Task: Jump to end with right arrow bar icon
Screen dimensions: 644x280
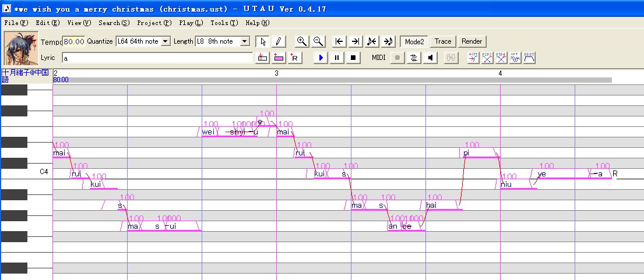Action: pos(356,41)
